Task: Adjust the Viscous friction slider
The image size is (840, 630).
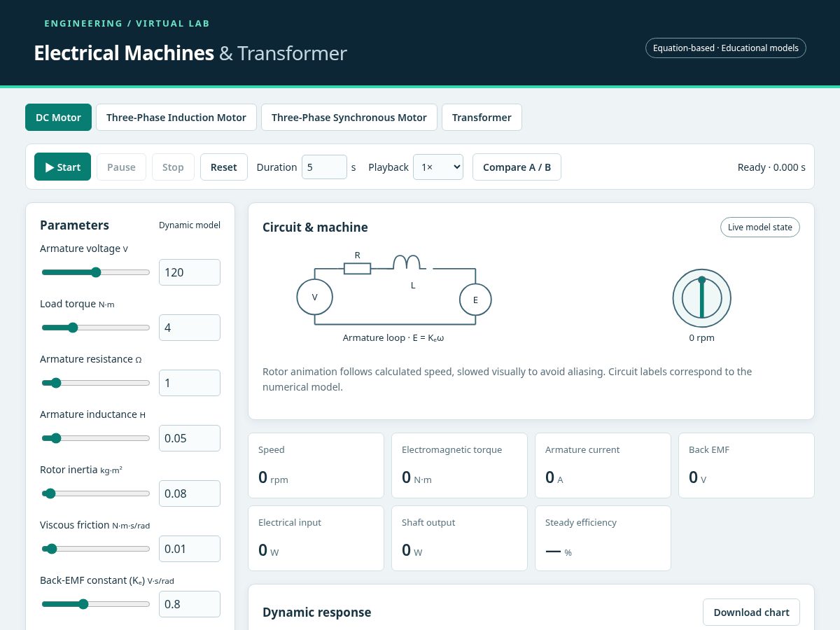Action: 96,549
